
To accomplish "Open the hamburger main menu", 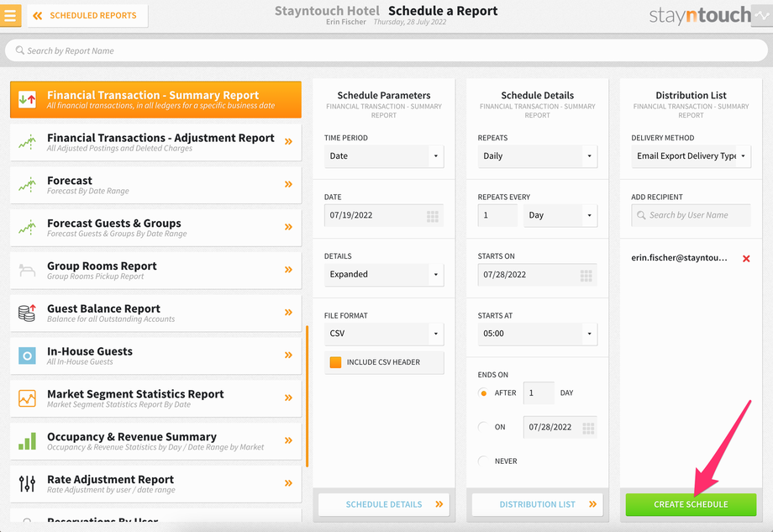I will point(10,15).
